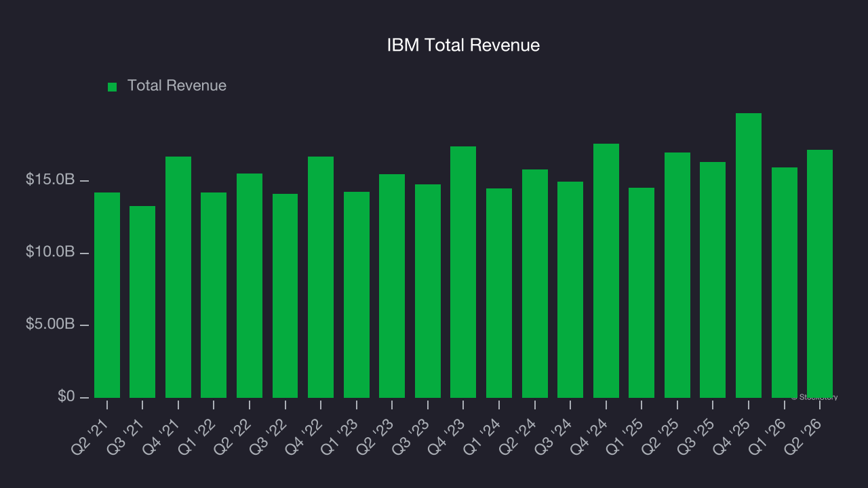Click the Q2 '22 revenue bar
The width and height of the screenshot is (868, 488).
tap(250, 285)
